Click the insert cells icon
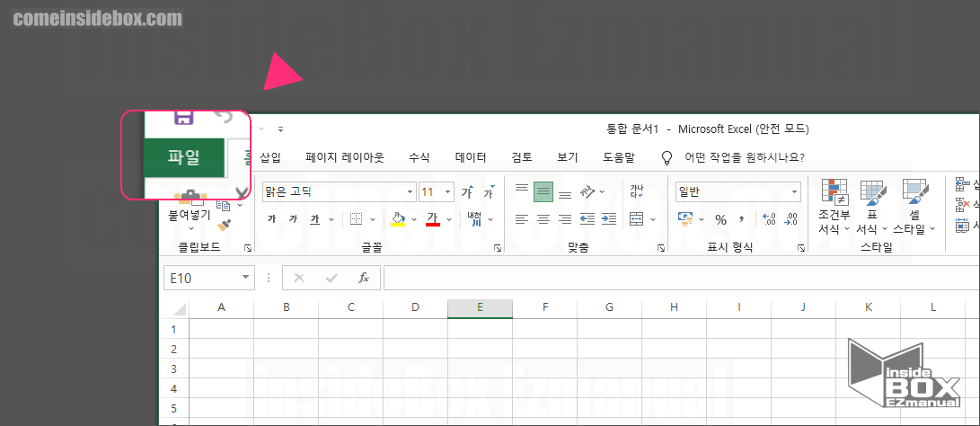980x426 pixels. point(963,183)
